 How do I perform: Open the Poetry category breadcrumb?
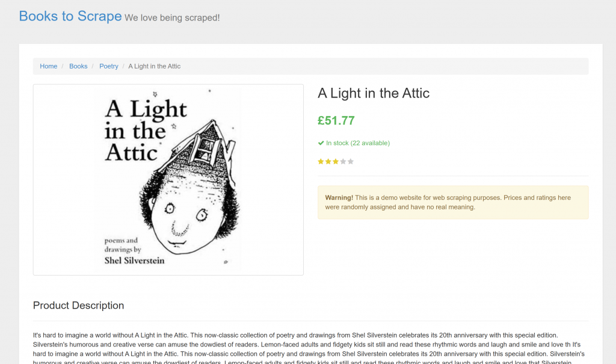point(109,66)
